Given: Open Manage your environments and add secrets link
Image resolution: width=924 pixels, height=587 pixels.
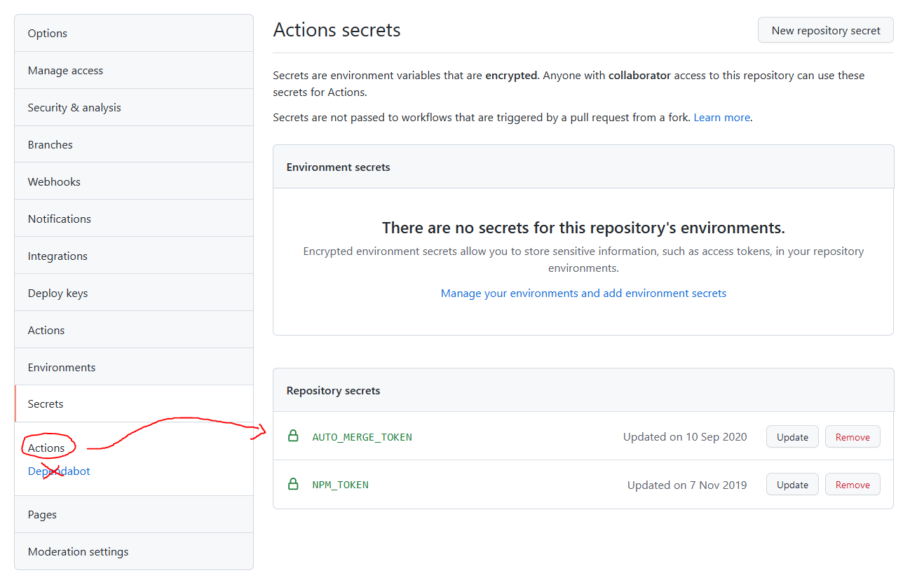Looking at the screenshot, I should coord(583,293).
